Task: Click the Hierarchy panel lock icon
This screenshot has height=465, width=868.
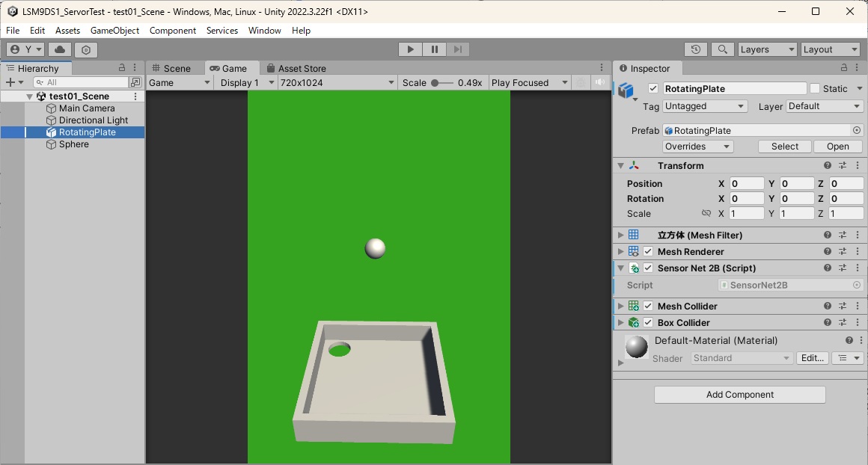Action: pos(122,68)
